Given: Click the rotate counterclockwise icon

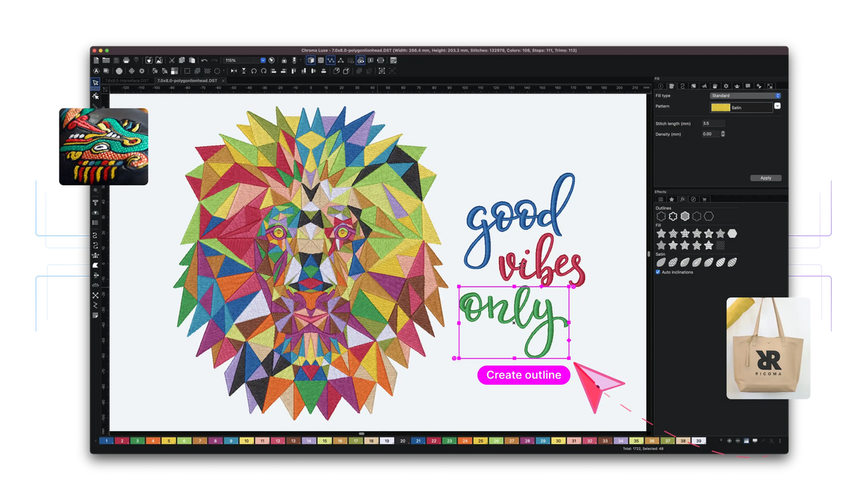Looking at the screenshot, I should (x=254, y=71).
